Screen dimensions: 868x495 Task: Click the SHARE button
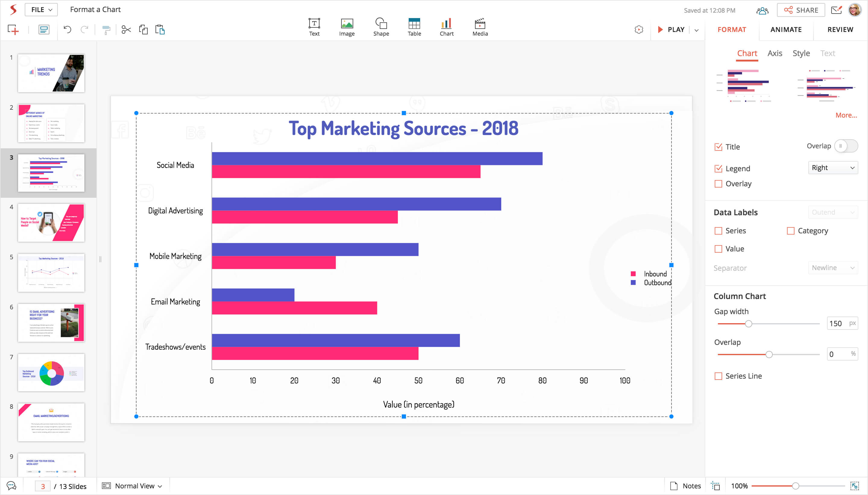(x=800, y=10)
